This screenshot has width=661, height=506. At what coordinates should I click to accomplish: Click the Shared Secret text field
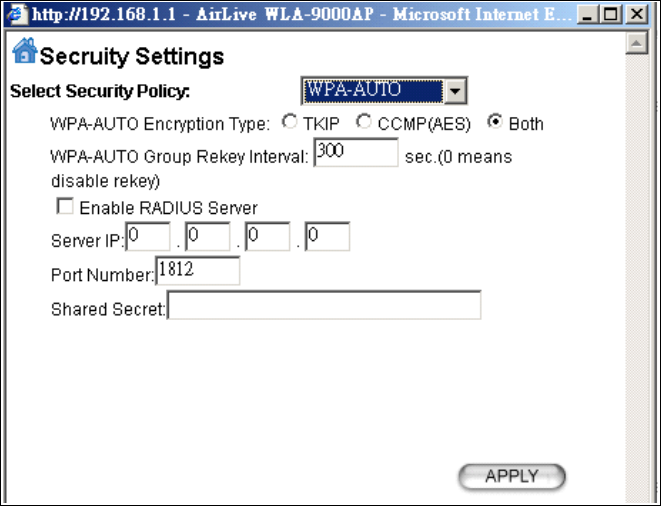[x=324, y=305]
